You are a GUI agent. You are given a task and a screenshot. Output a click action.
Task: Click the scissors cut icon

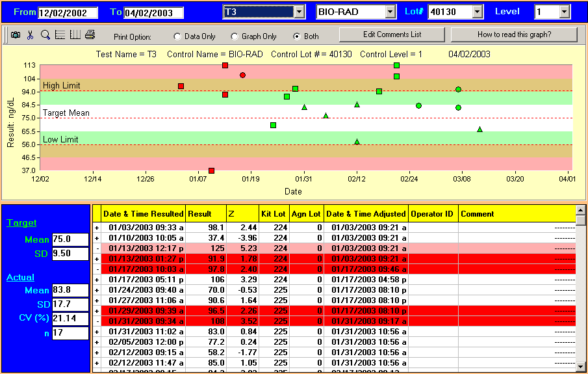(30, 35)
